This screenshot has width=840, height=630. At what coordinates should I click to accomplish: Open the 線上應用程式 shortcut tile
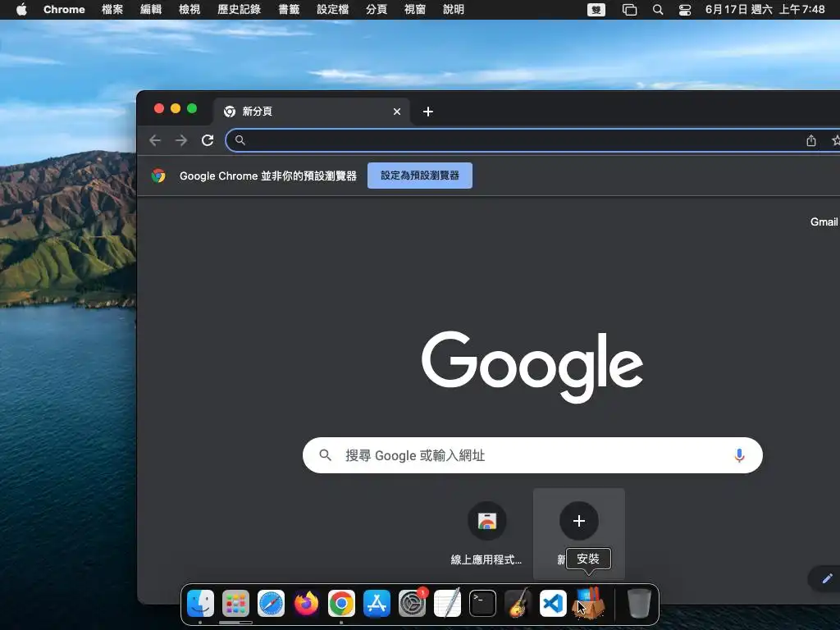[x=486, y=533]
